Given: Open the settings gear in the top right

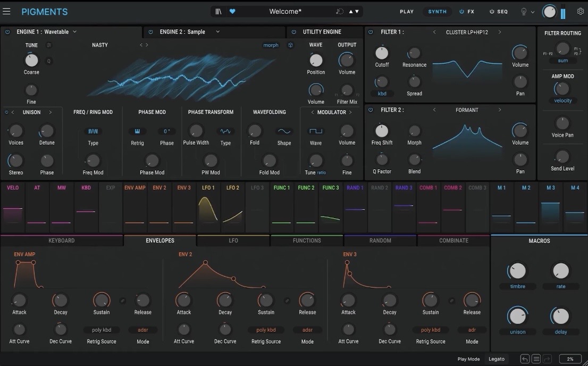Looking at the screenshot, I should (x=579, y=11).
